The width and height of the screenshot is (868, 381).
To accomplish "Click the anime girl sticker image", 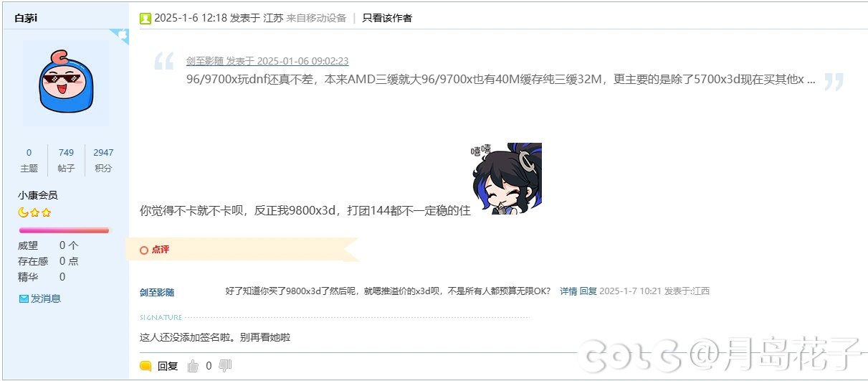I will click(x=507, y=178).
